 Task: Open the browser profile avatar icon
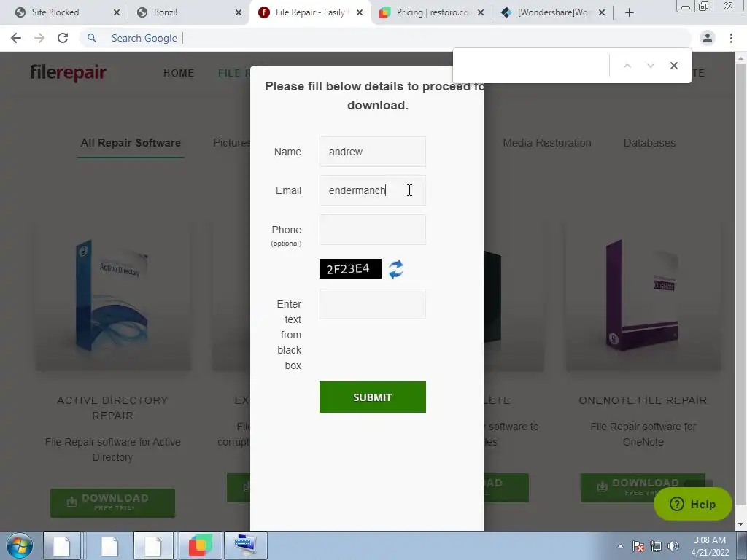[708, 38]
